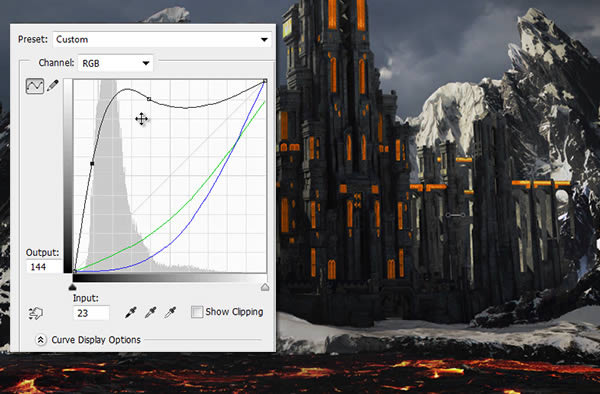
Task: Click the bottom-left curve endpoint
Action: click(75, 271)
